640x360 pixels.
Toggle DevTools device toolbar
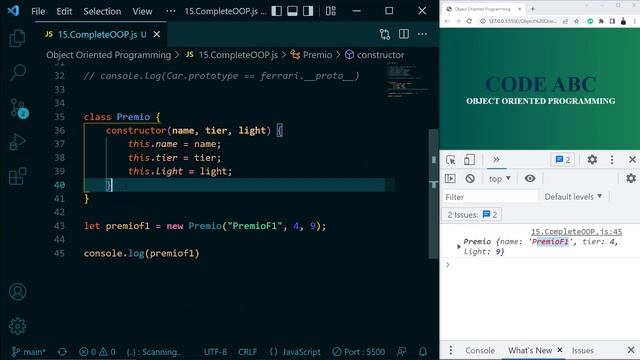click(469, 160)
